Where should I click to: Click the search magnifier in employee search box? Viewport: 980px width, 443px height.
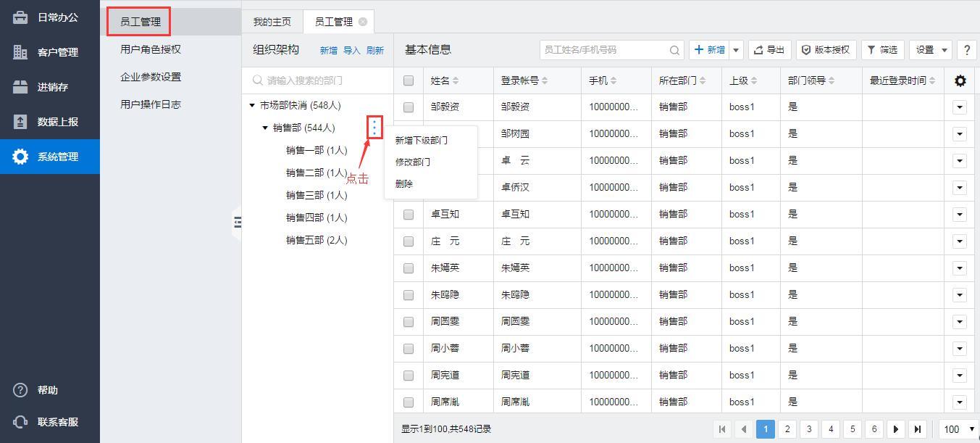point(674,50)
